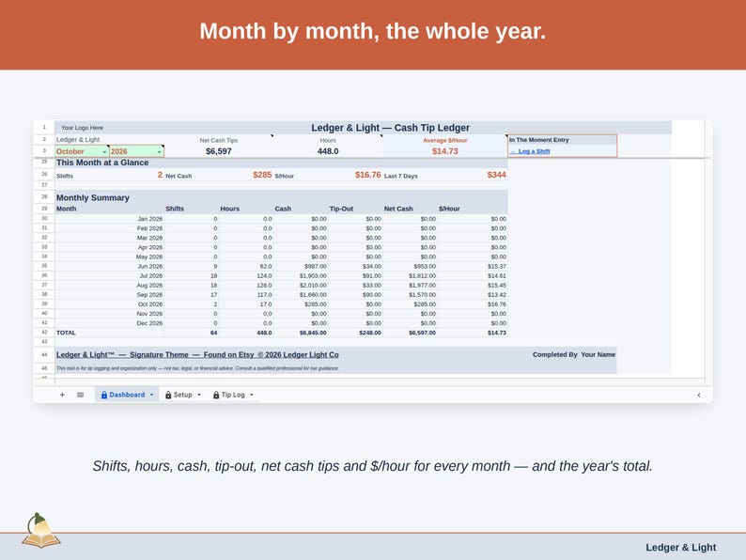Open the all sheets list icon
Image resolution: width=746 pixels, height=560 pixels.
(x=81, y=395)
